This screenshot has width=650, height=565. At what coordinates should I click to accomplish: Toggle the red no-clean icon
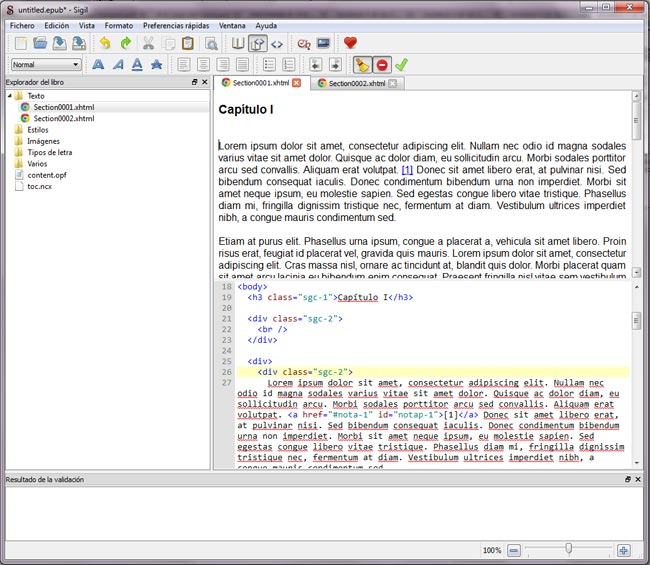(382, 65)
